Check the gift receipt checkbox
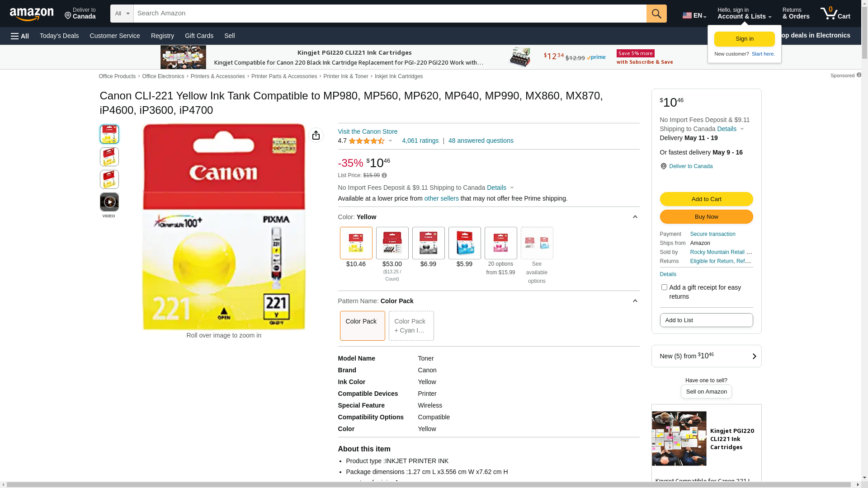The height and width of the screenshot is (488, 868). (664, 287)
